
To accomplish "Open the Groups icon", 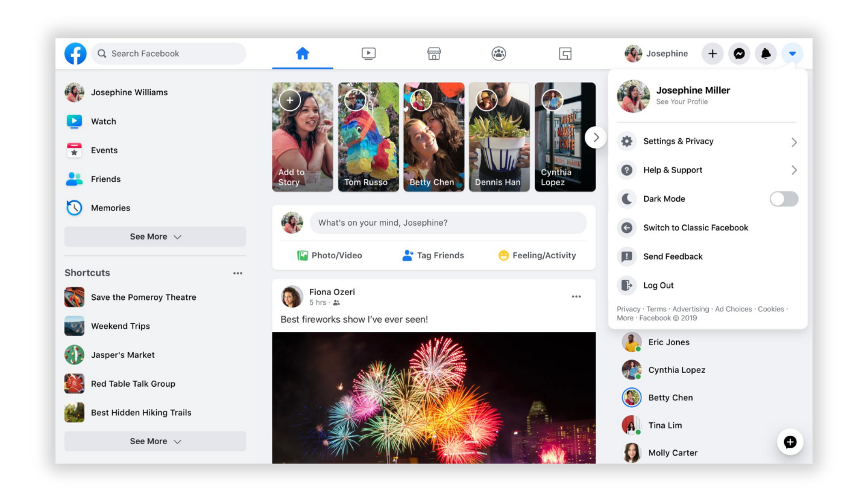I will [x=498, y=53].
